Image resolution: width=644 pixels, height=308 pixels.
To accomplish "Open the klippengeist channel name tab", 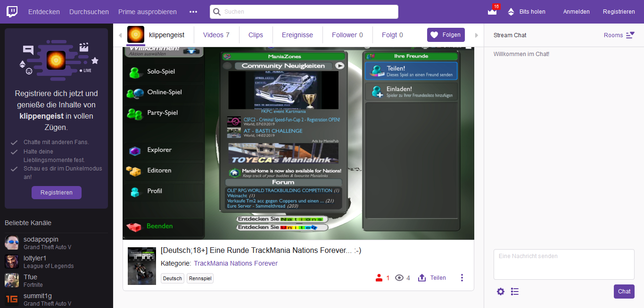I will [x=166, y=35].
